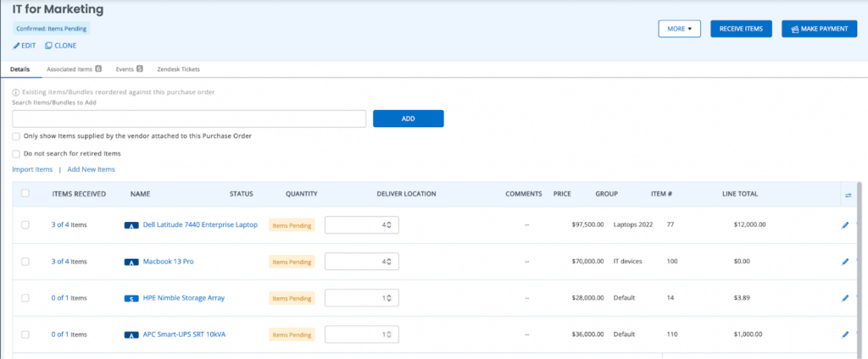Toggle Do not search for retired Items
This screenshot has width=868, height=359.
(x=16, y=154)
